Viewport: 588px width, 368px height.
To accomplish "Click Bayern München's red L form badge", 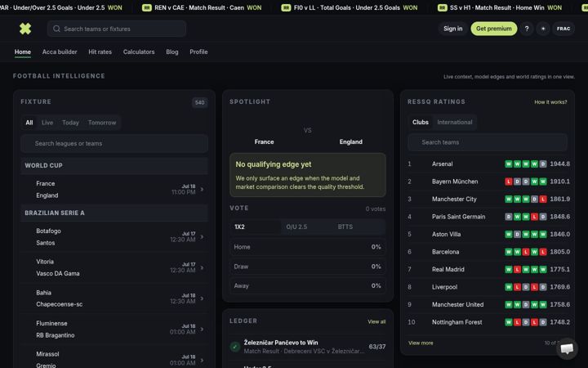I will click(x=509, y=182).
